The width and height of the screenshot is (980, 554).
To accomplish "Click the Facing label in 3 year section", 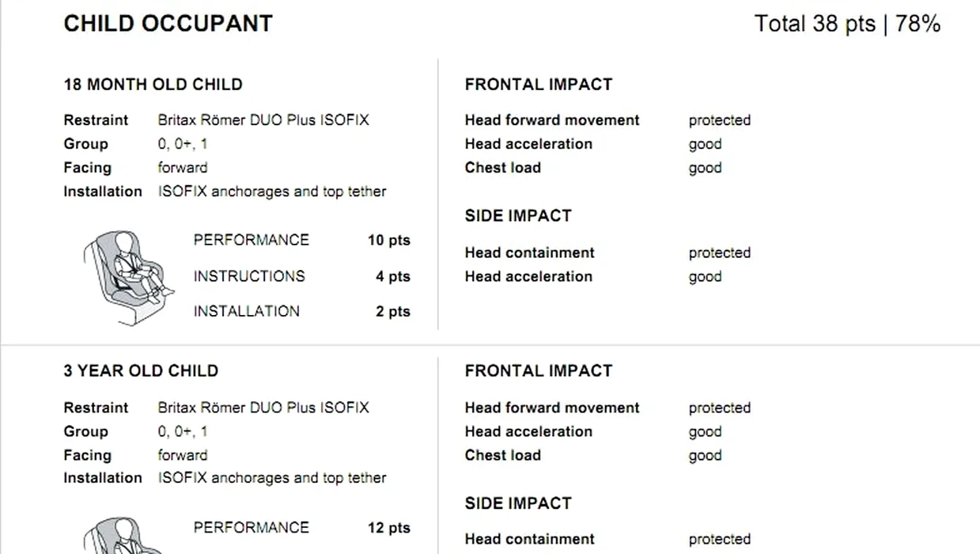I will (87, 455).
